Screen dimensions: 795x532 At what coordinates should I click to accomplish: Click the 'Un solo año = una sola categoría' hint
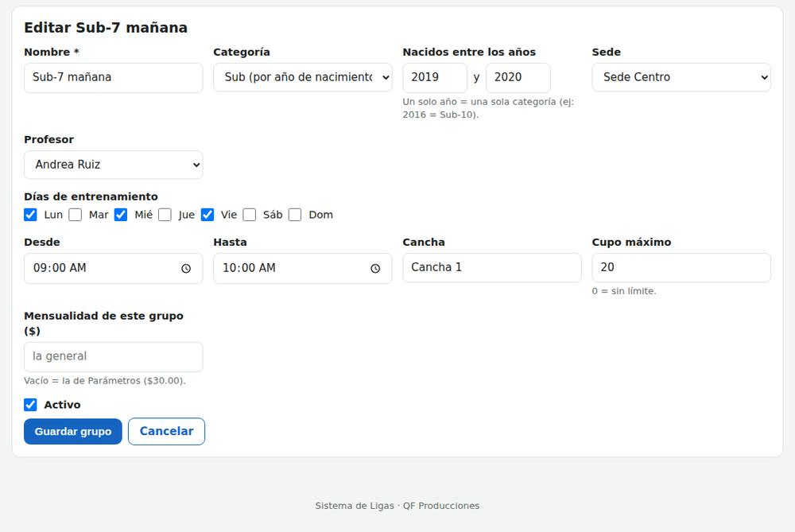click(x=488, y=108)
